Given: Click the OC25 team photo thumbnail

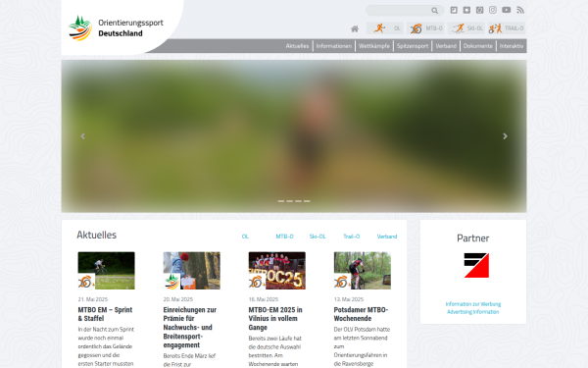Looking at the screenshot, I should pos(276,271).
